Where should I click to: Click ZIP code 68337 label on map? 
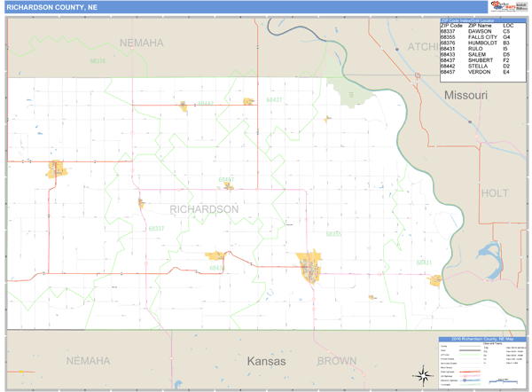point(156,229)
